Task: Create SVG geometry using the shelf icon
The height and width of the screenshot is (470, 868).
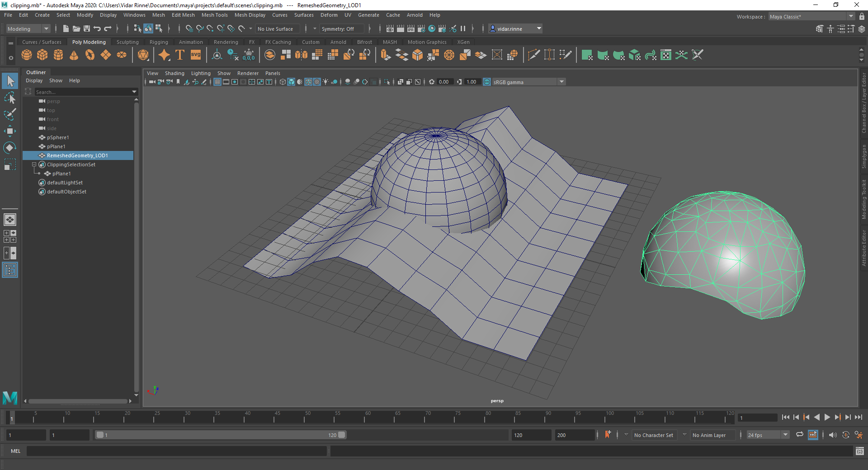Action: [x=195, y=55]
